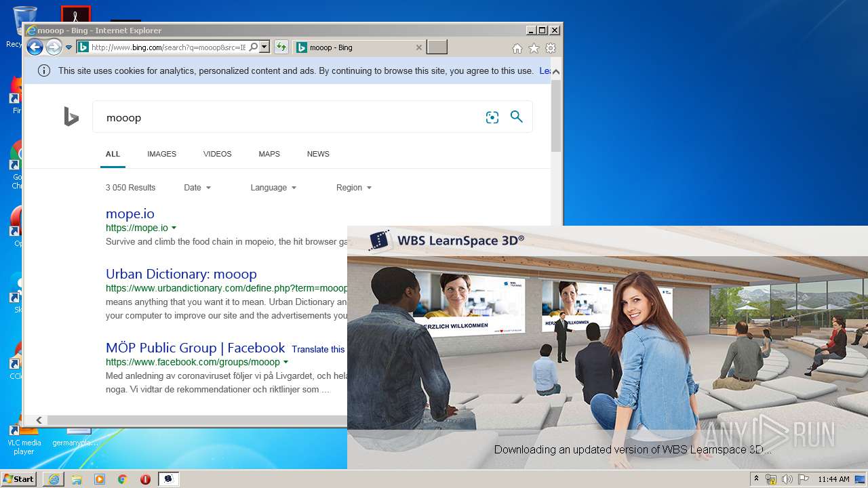Image resolution: width=868 pixels, height=488 pixels.
Task: Select the ALL results tab
Action: [x=113, y=154]
